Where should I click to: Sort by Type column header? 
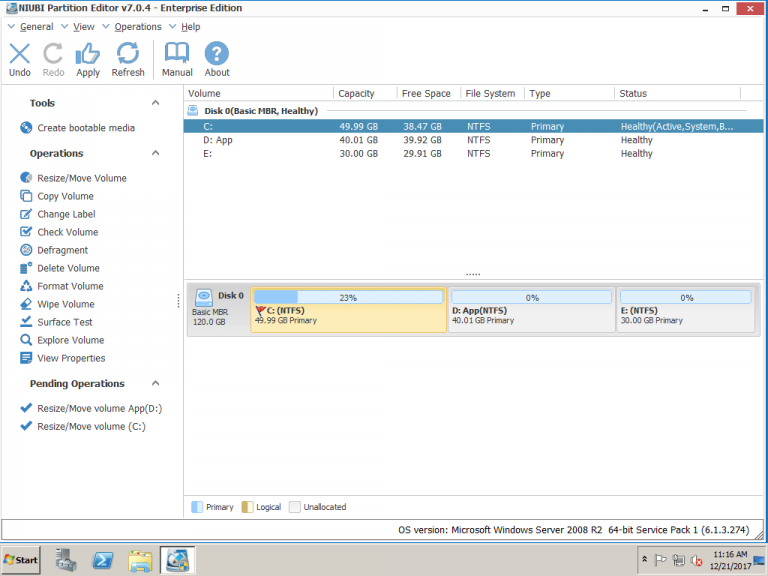[x=569, y=94]
